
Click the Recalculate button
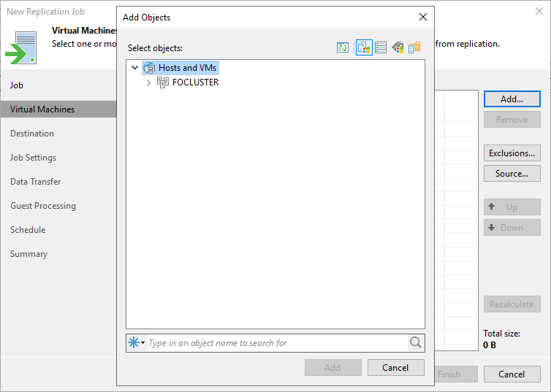(512, 304)
